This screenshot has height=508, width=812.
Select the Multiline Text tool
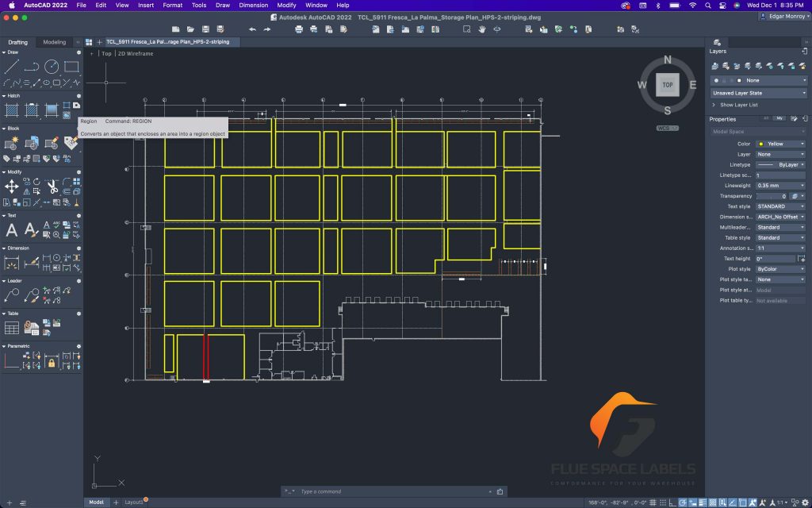tap(12, 230)
